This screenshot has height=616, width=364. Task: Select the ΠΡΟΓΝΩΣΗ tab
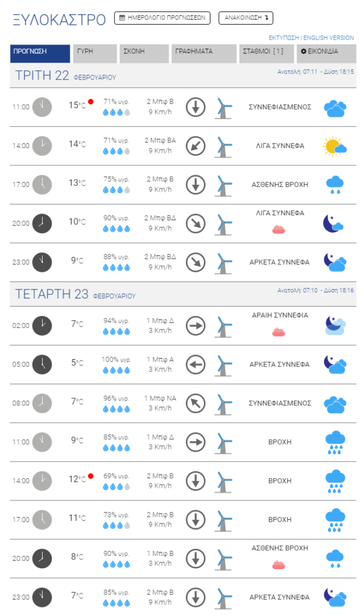[x=40, y=54]
